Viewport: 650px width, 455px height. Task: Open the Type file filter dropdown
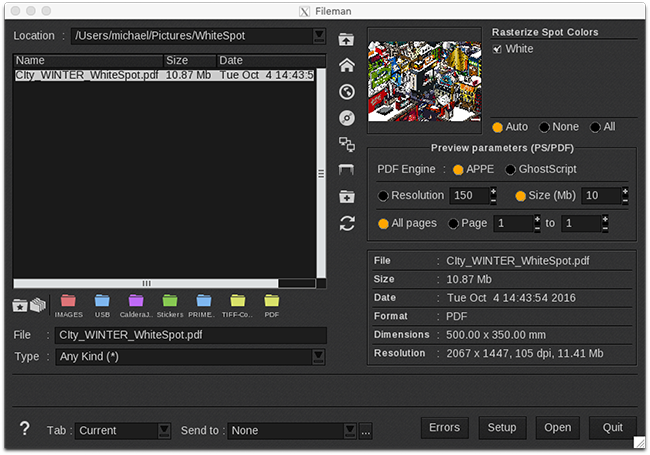click(318, 356)
